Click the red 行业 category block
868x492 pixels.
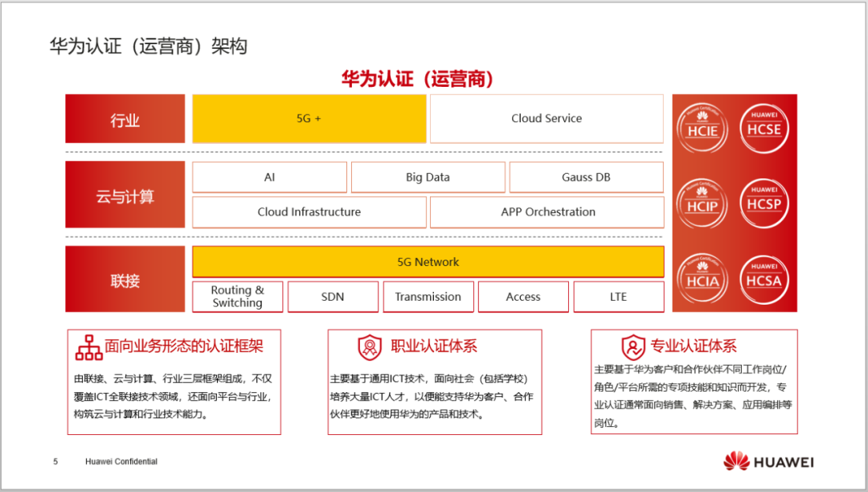click(125, 118)
